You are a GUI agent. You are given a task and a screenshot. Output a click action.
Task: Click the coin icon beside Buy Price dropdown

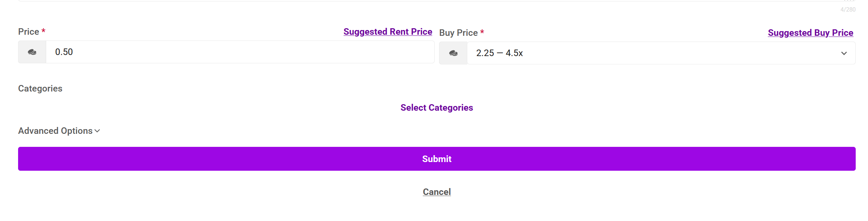pos(453,53)
